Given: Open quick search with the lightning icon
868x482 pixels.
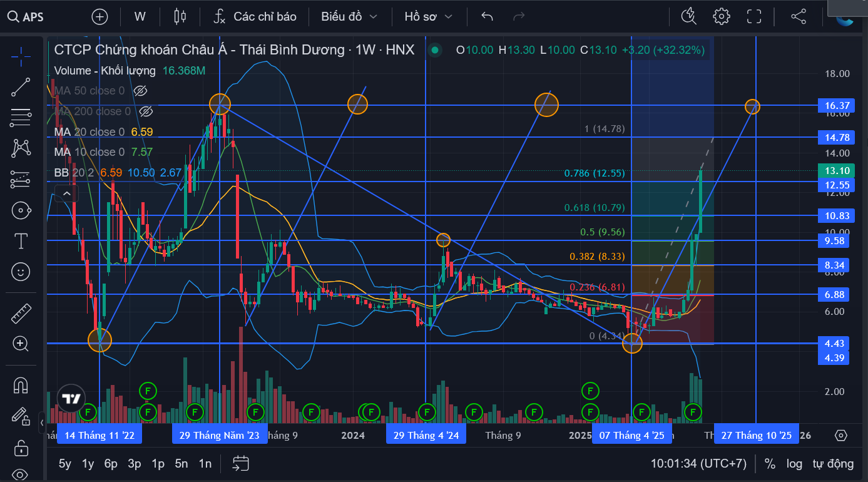Looking at the screenshot, I should pos(688,16).
